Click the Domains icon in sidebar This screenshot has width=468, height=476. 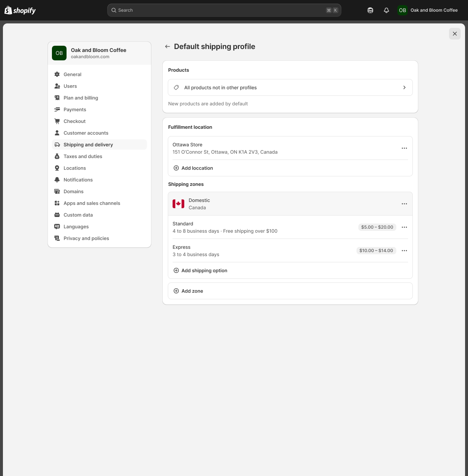[57, 191]
